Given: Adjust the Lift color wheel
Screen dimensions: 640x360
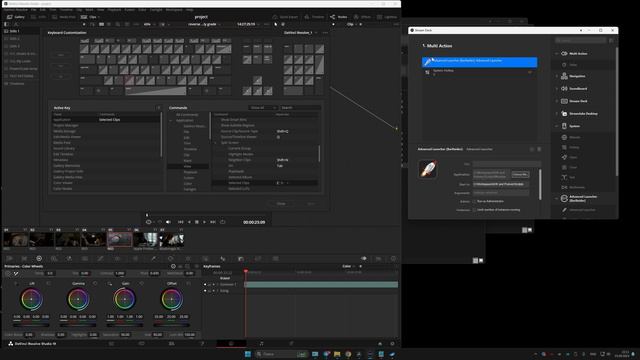Looking at the screenshot, I should pyautogui.click(x=31, y=299).
